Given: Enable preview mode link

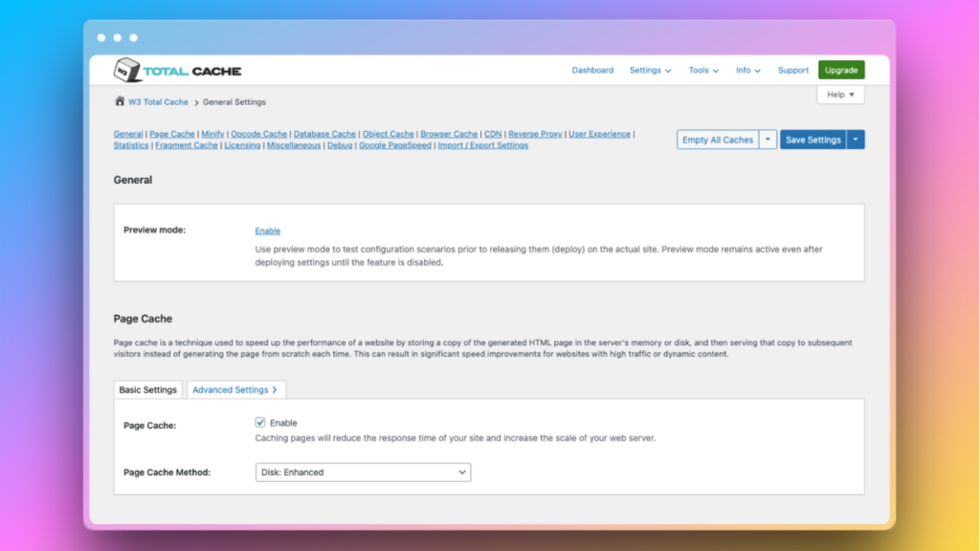Looking at the screenshot, I should pyautogui.click(x=268, y=231).
